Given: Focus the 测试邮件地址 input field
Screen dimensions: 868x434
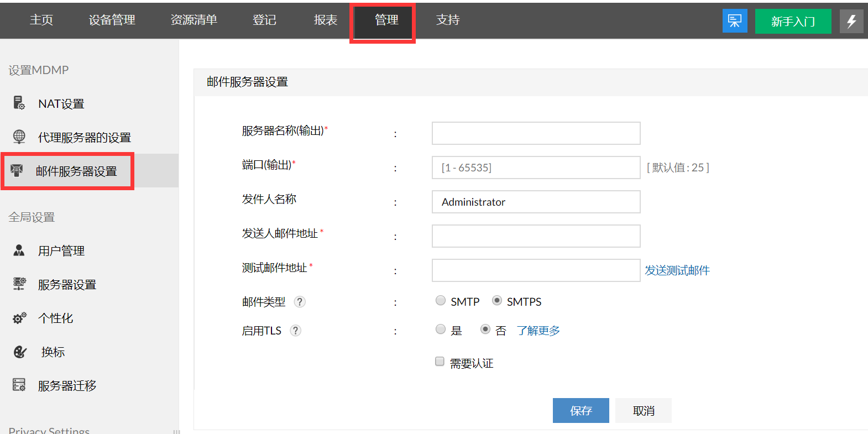Looking at the screenshot, I should pyautogui.click(x=536, y=270).
